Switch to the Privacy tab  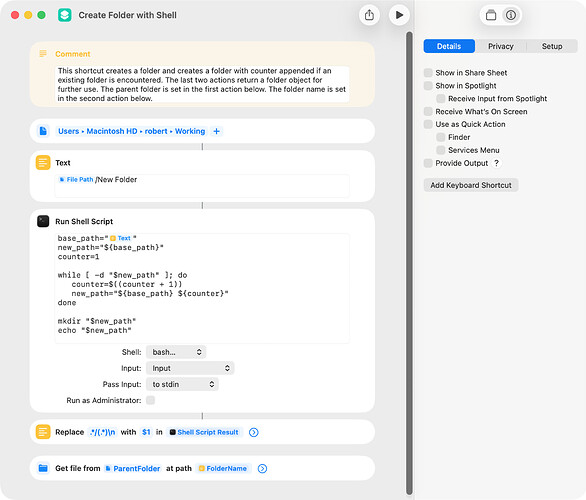501,46
